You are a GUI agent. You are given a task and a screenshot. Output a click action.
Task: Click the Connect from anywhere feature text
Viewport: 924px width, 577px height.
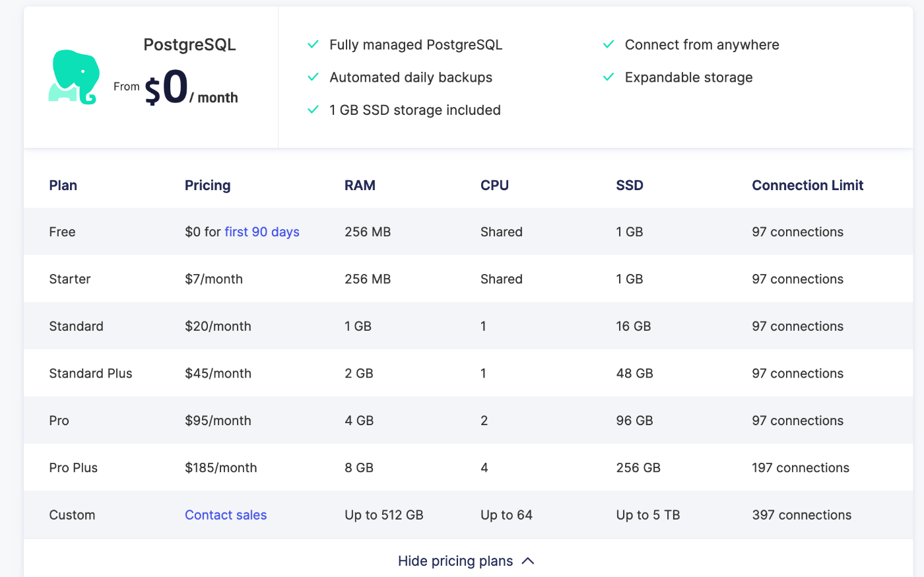(x=702, y=45)
